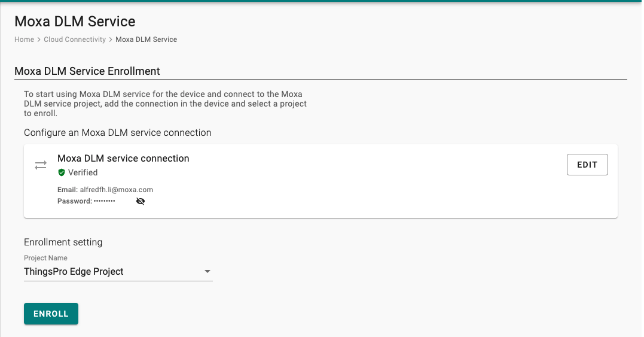Click the Moxa DLM Service Enrollment heading
Screen dimensions: 644x337
pos(87,71)
